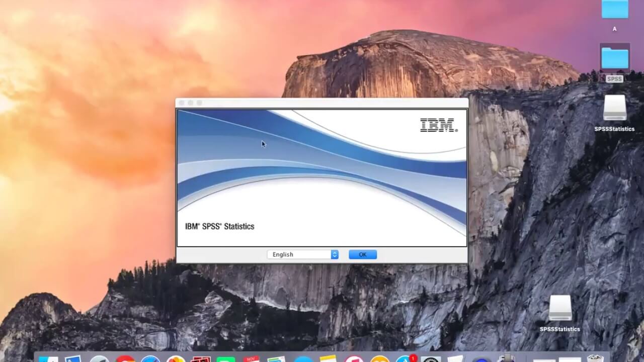
Task: Open the English language dropdown
Action: point(302,254)
